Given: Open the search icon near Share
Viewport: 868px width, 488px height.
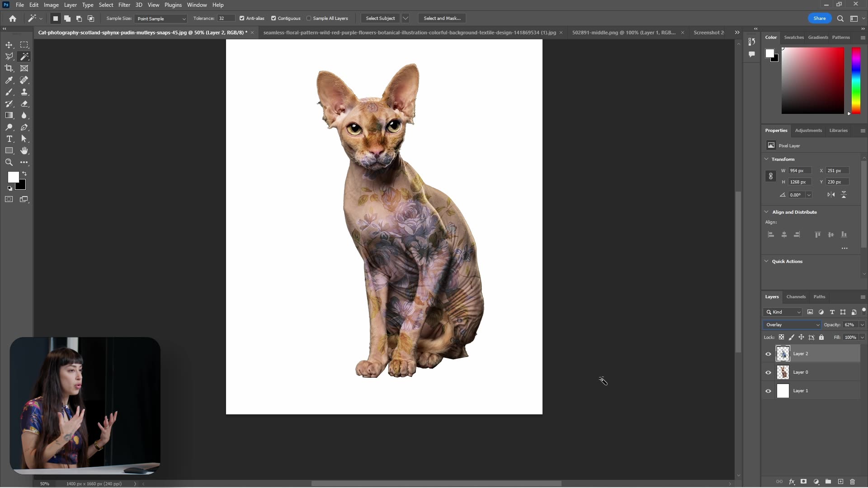Looking at the screenshot, I should point(840,19).
